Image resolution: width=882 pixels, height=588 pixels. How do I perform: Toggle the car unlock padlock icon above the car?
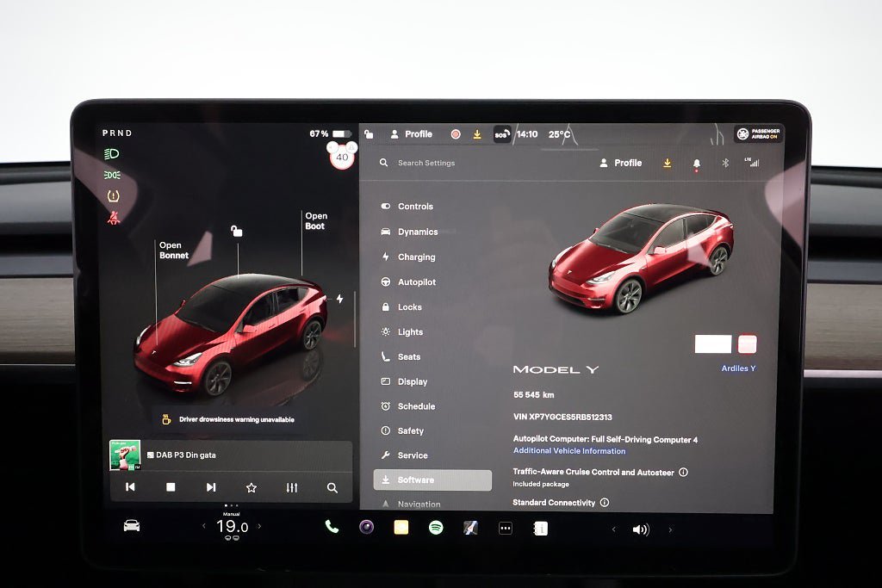coord(236,231)
